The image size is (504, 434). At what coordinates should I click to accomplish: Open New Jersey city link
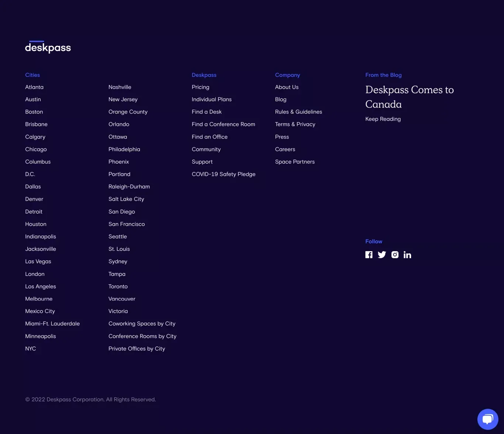coord(123,99)
